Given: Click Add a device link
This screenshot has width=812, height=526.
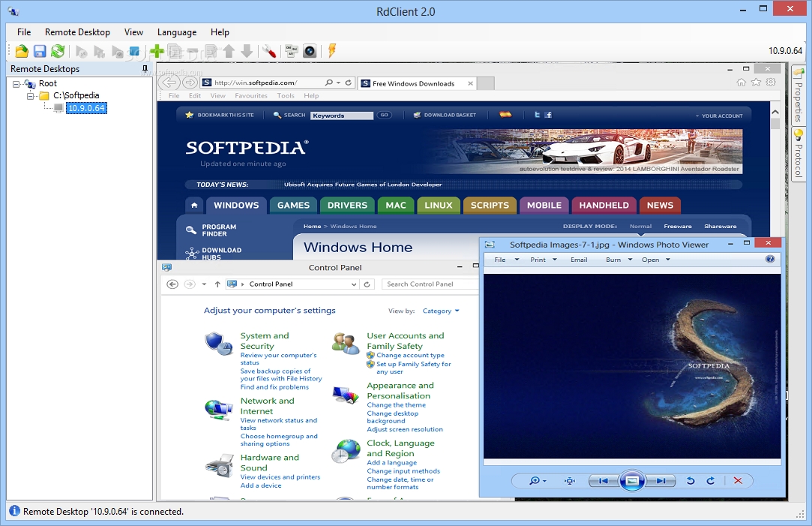Looking at the screenshot, I should [x=260, y=485].
